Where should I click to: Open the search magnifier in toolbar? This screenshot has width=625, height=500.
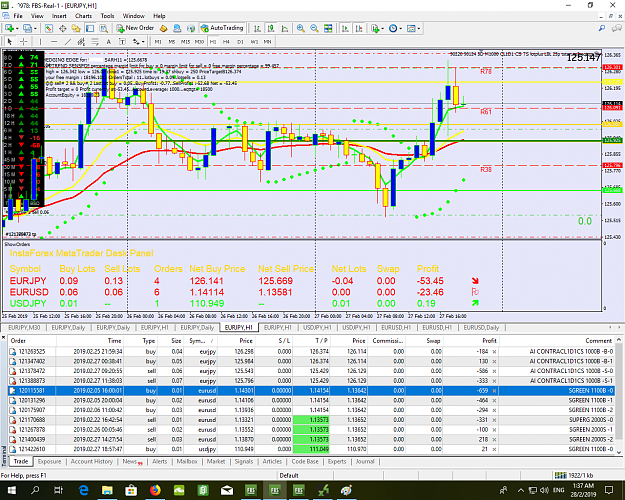(602, 28)
